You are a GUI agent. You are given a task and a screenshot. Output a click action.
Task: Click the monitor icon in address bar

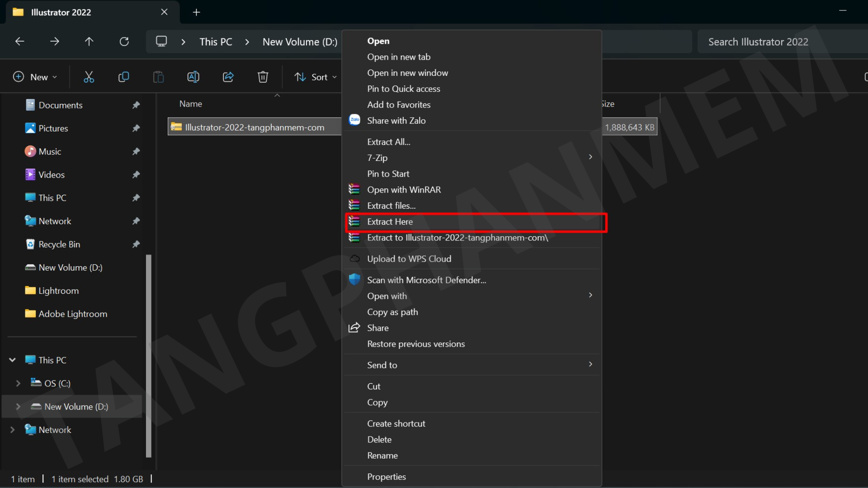(x=161, y=42)
